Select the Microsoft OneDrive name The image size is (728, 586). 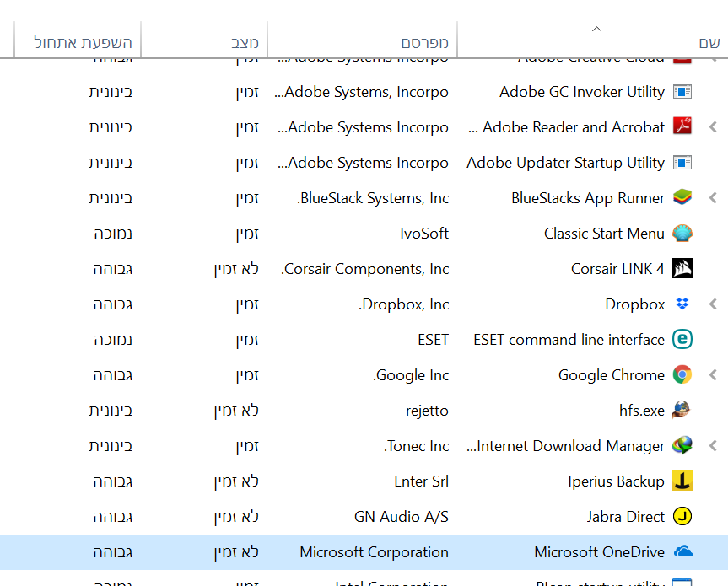(600, 552)
